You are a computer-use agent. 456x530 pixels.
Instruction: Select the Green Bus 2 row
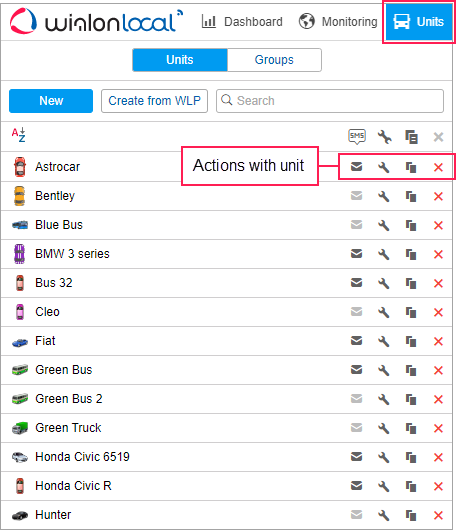[x=226, y=399]
